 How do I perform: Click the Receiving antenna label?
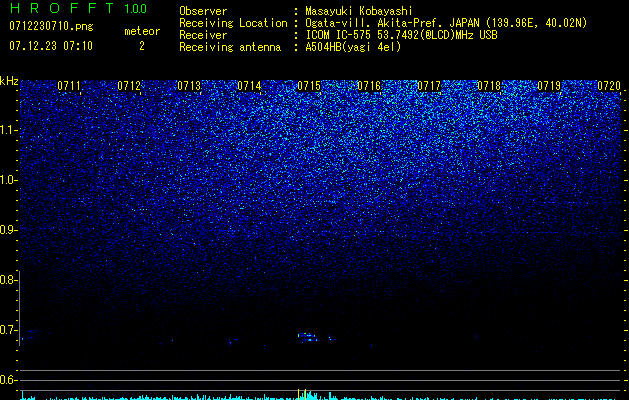[x=230, y=47]
